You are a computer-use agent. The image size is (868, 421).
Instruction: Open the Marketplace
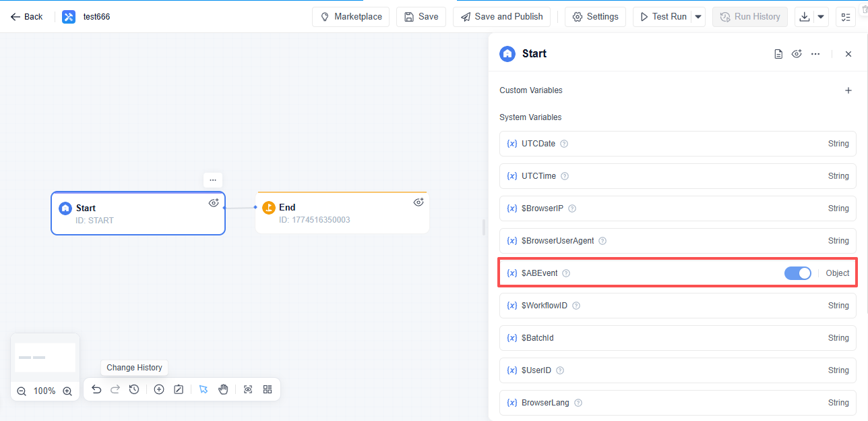[350, 17]
